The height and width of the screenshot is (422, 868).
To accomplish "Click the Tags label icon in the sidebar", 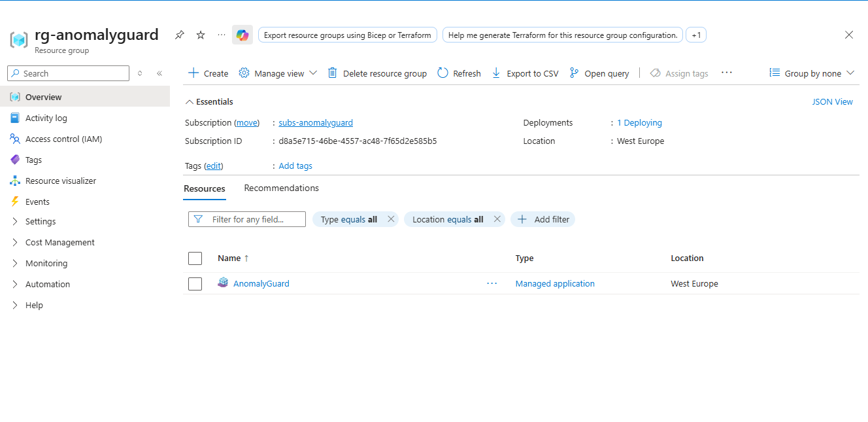I will point(15,160).
